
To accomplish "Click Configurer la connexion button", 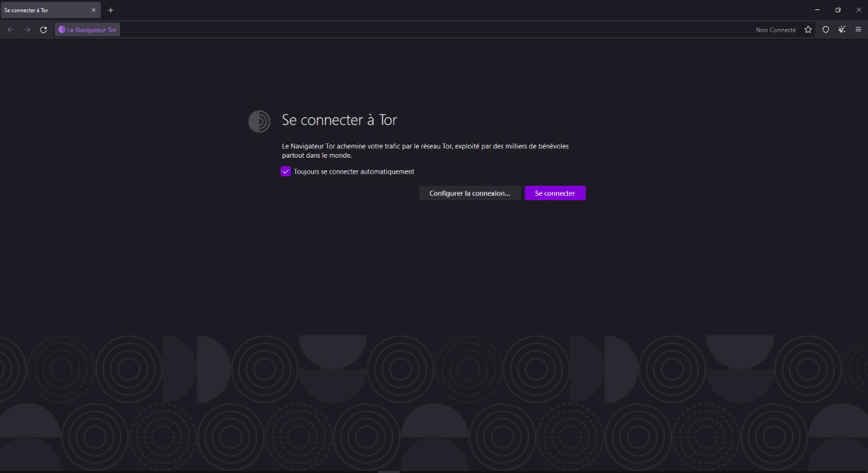I will (x=469, y=193).
